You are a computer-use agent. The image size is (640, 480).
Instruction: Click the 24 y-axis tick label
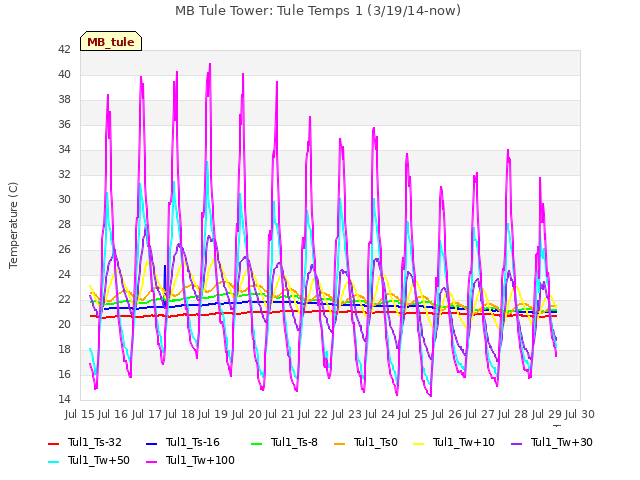click(64, 274)
